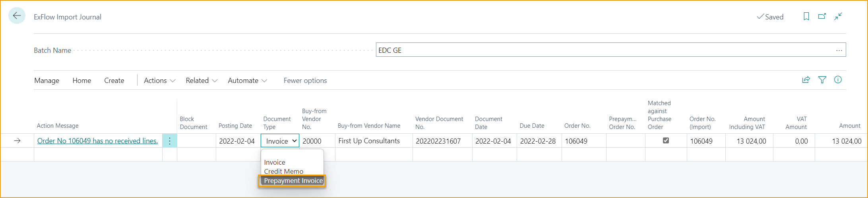
Task: Open the Home menu
Action: (81, 81)
